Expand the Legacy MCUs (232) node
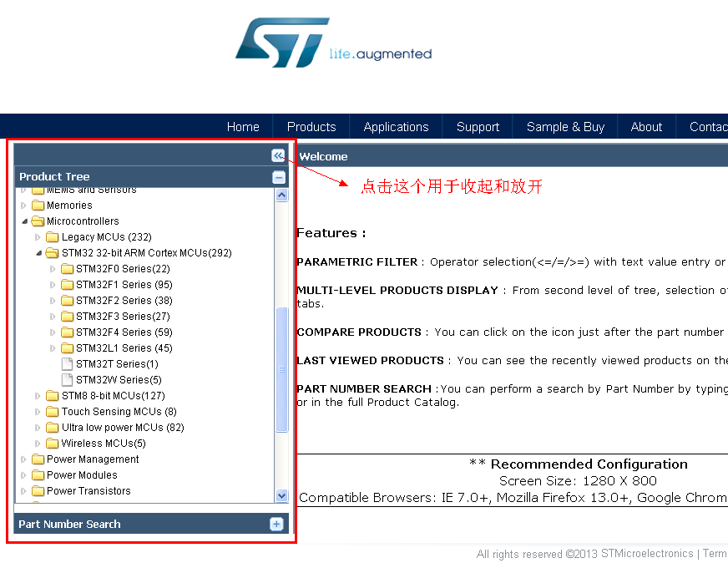728x563 pixels. pos(38,237)
